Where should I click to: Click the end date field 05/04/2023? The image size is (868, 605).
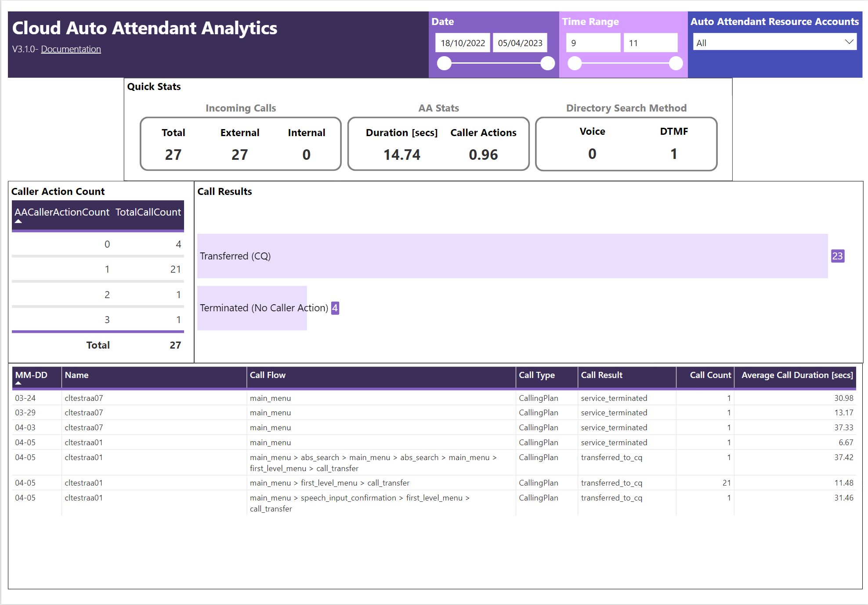tap(520, 43)
